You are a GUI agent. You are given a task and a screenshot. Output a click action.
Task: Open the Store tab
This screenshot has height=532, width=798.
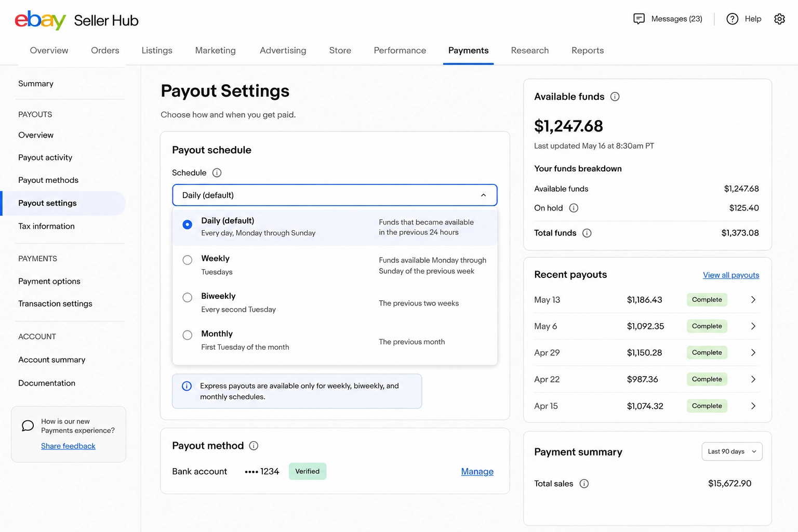coord(340,50)
